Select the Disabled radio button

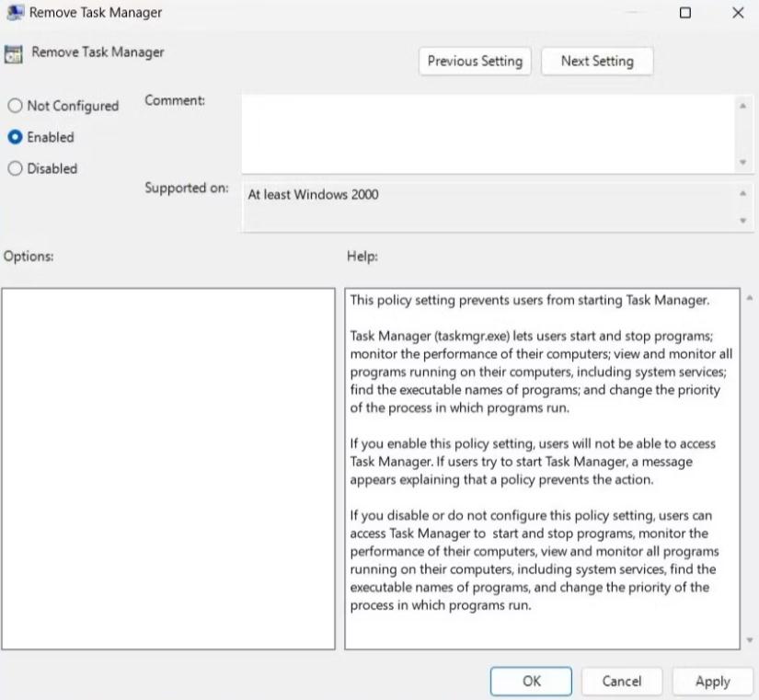(x=14, y=168)
